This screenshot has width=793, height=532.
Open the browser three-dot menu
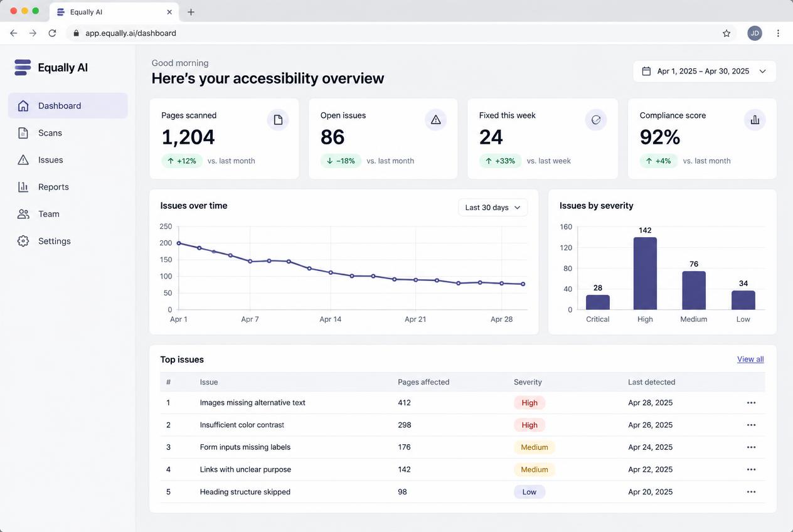pos(778,33)
